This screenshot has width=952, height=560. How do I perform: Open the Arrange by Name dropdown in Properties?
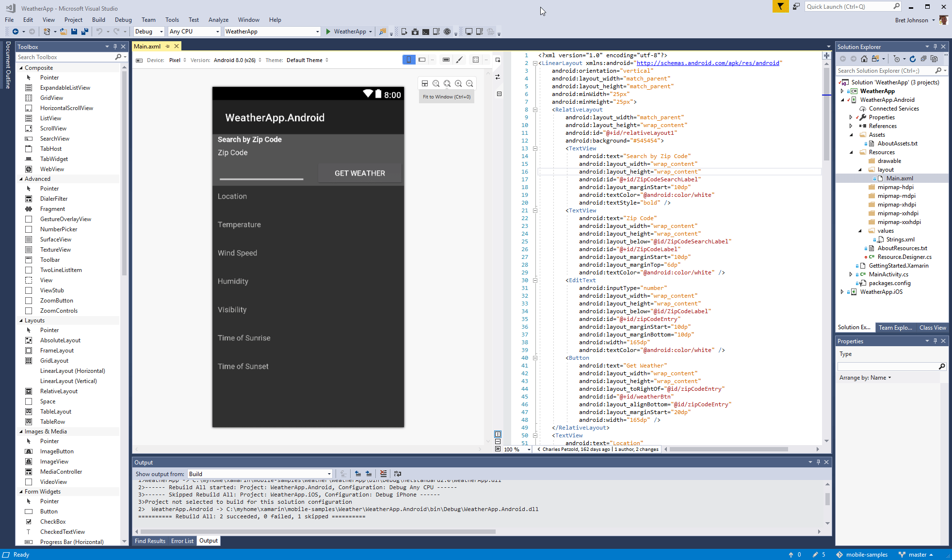(865, 378)
